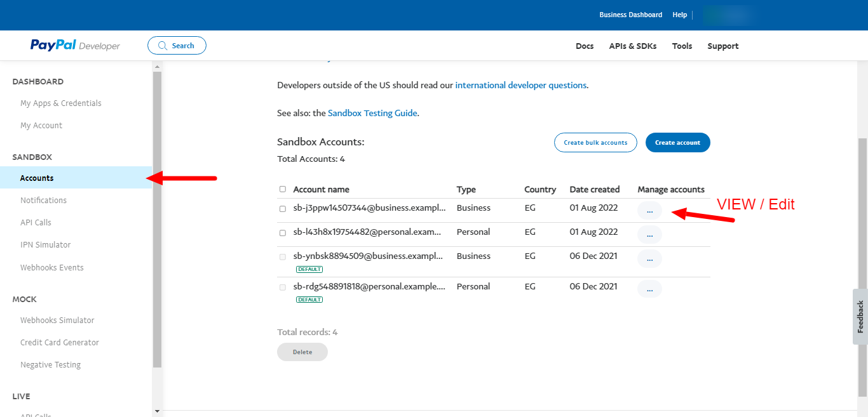868x417 pixels.
Task: Select Accounts under Sandbox
Action: [x=76, y=178]
